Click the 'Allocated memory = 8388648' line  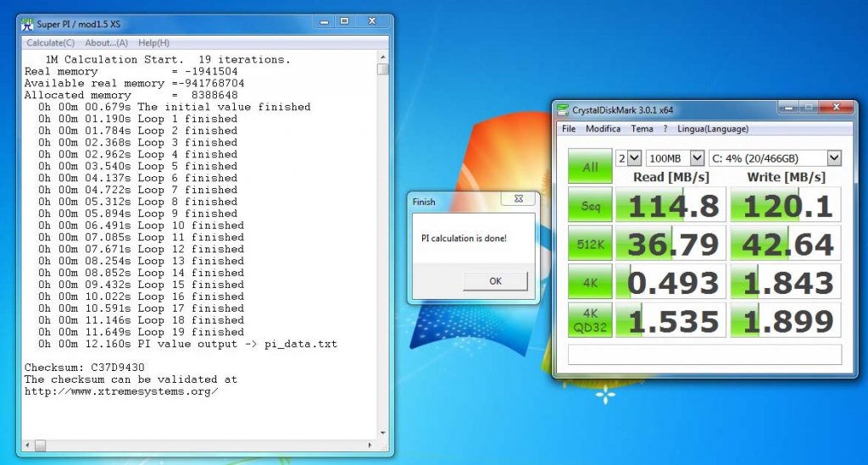point(131,95)
